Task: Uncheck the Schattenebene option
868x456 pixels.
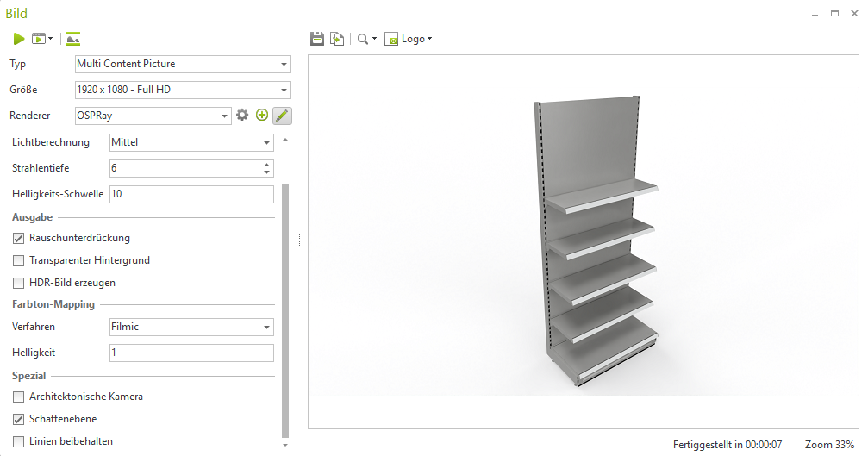Action: pyautogui.click(x=19, y=420)
